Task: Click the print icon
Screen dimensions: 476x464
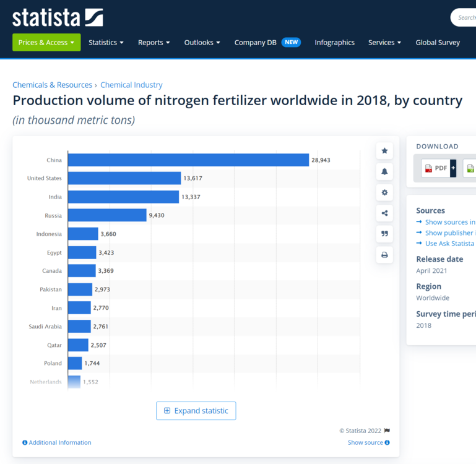Action: (x=384, y=255)
